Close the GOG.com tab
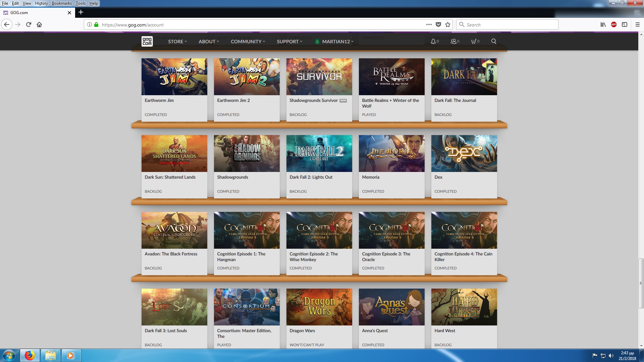This screenshot has height=362, width=644. (x=69, y=13)
